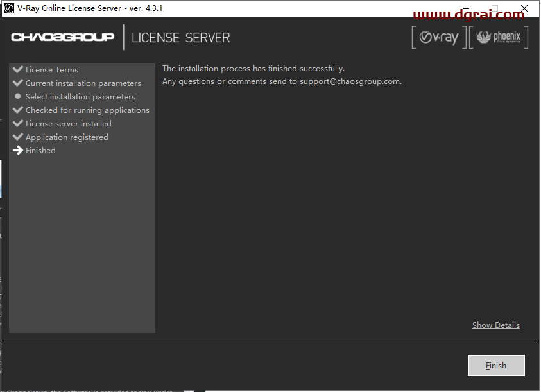Select the Finished step label
The height and width of the screenshot is (392, 541).
click(x=40, y=151)
